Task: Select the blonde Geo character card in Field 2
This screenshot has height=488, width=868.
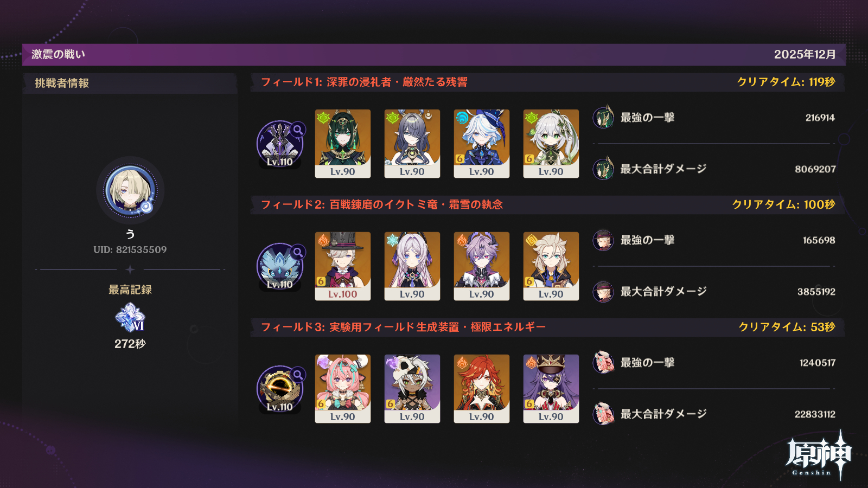Action: pos(551,266)
